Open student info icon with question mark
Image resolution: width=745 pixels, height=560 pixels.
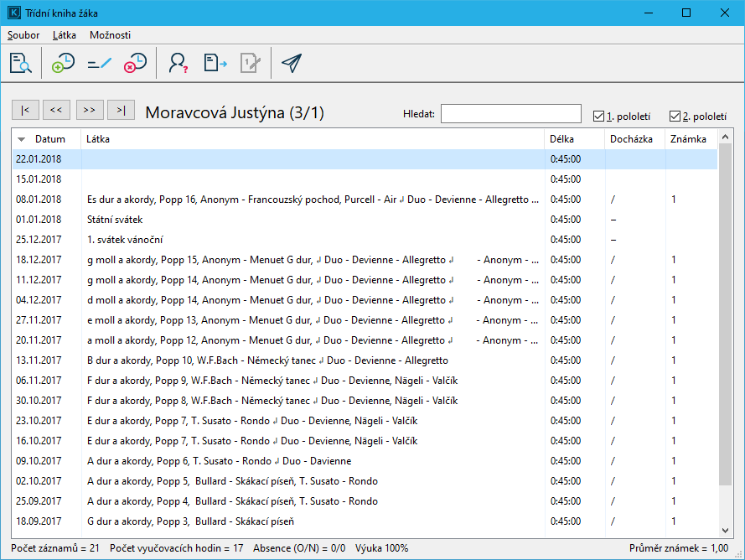tap(178, 64)
